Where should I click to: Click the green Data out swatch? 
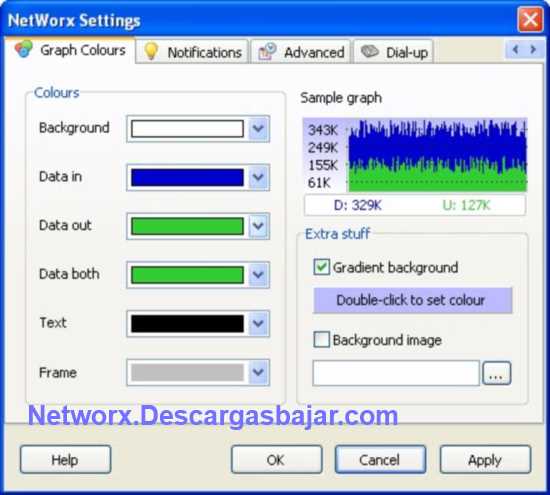click(187, 226)
